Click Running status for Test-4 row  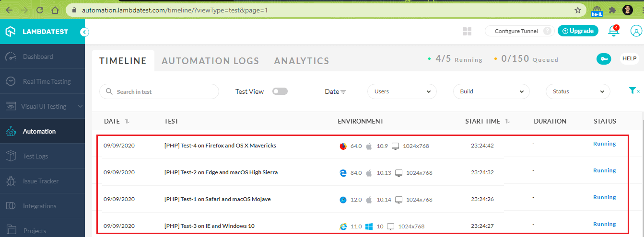point(604,144)
